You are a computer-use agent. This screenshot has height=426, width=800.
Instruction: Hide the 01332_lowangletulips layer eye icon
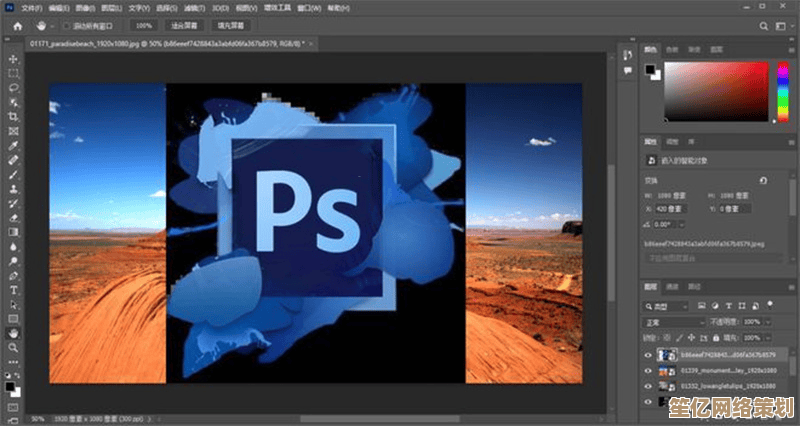(648, 386)
